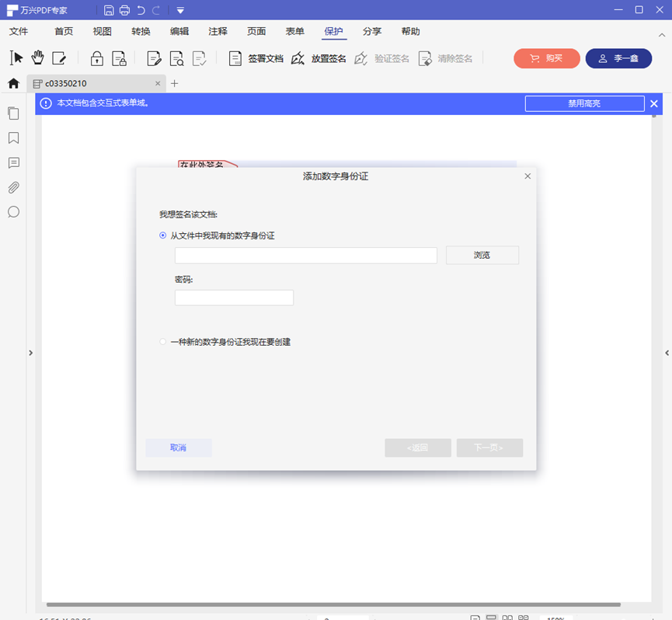Click the 浏览 browse button
672x620 pixels.
pos(482,255)
